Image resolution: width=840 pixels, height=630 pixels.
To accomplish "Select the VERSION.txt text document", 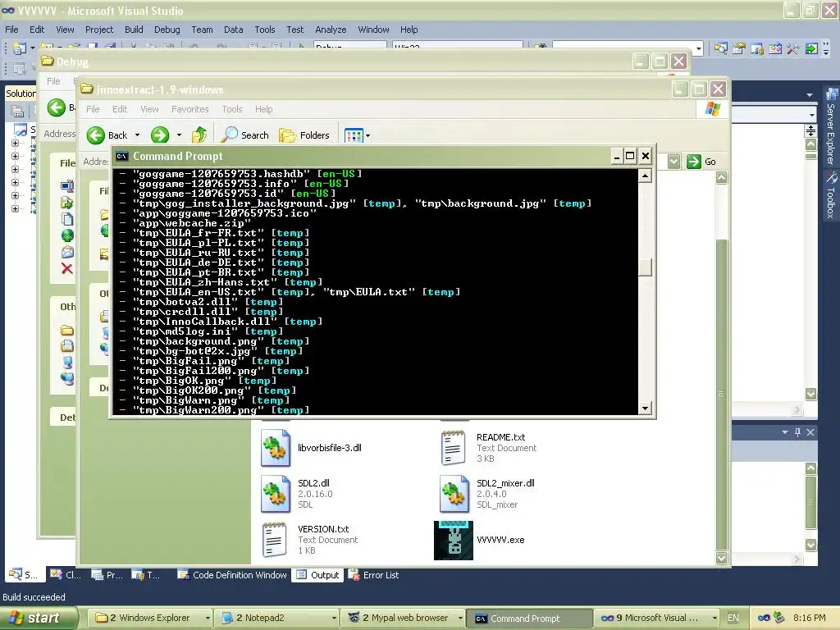I will coord(309,540).
